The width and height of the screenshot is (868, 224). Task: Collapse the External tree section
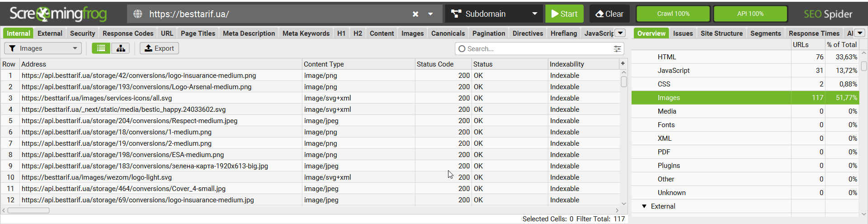pos(644,206)
